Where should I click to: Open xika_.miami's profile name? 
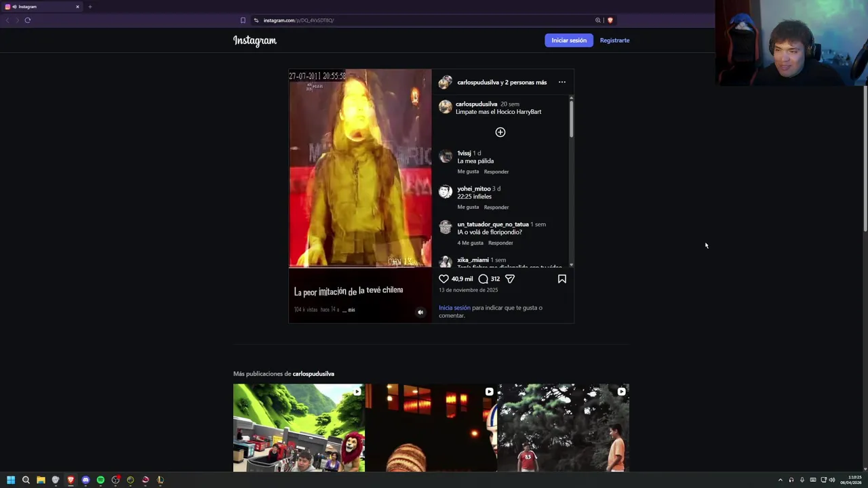pyautogui.click(x=473, y=260)
